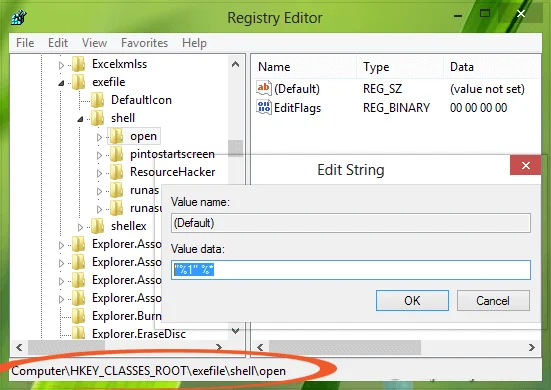Screen dimensions: 551x390
Task: Open the File menu
Action: 25,43
